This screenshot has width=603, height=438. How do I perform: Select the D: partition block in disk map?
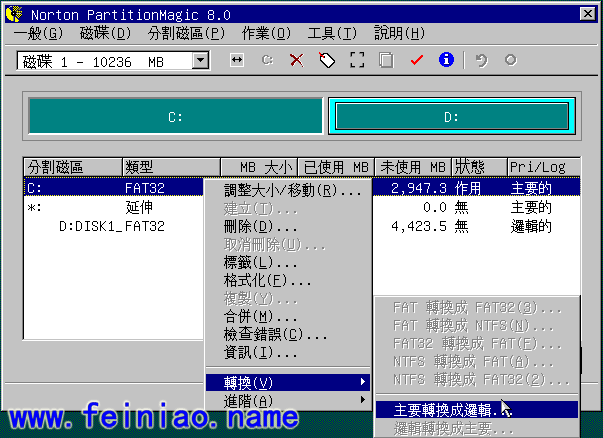click(452, 117)
